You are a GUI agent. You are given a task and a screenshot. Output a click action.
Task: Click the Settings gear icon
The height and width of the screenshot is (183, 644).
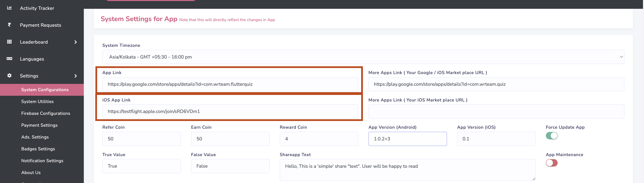point(9,75)
